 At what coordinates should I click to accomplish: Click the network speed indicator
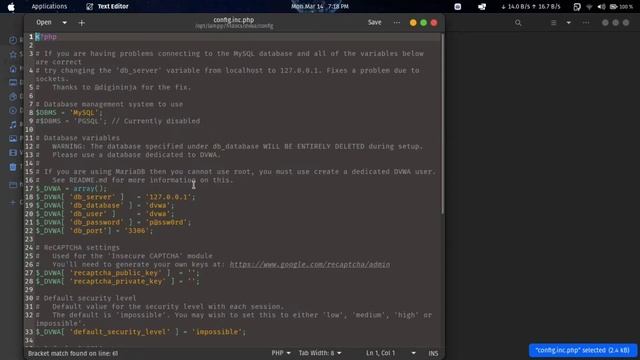(531, 7)
